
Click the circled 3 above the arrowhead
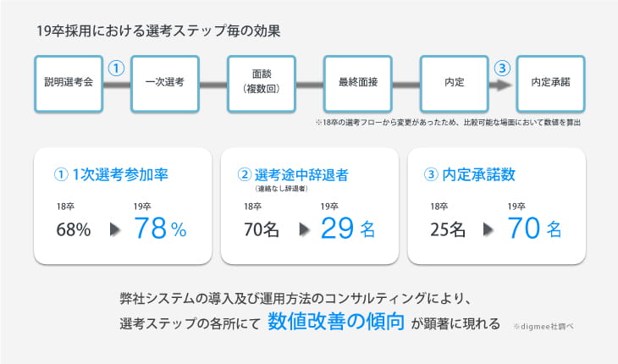pos(502,69)
